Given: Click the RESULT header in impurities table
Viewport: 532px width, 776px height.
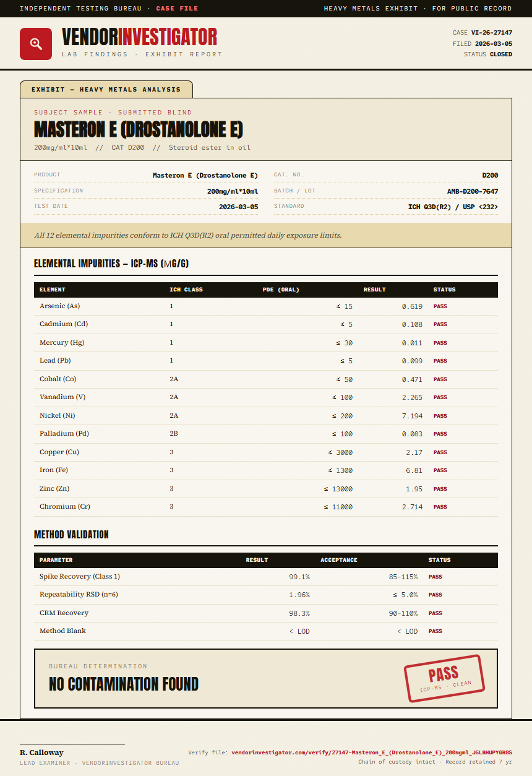Looking at the screenshot, I should click(x=374, y=290).
